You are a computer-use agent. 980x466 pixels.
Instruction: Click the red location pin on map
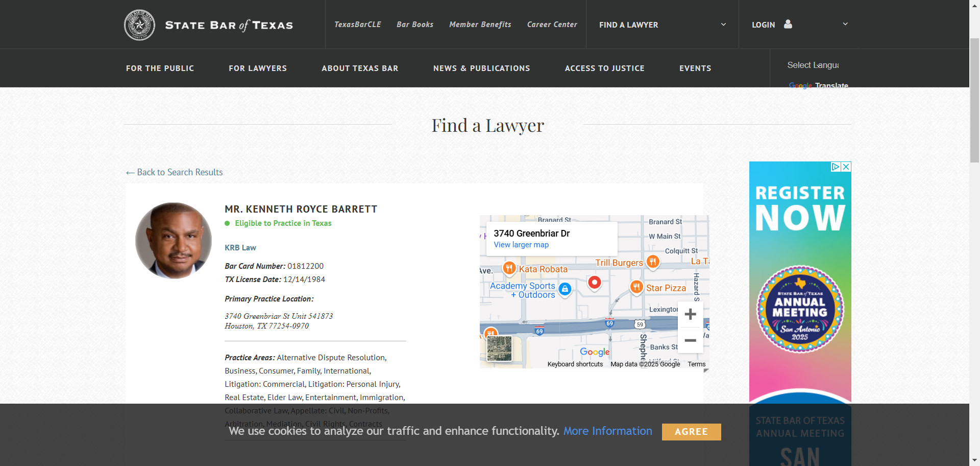[595, 282]
